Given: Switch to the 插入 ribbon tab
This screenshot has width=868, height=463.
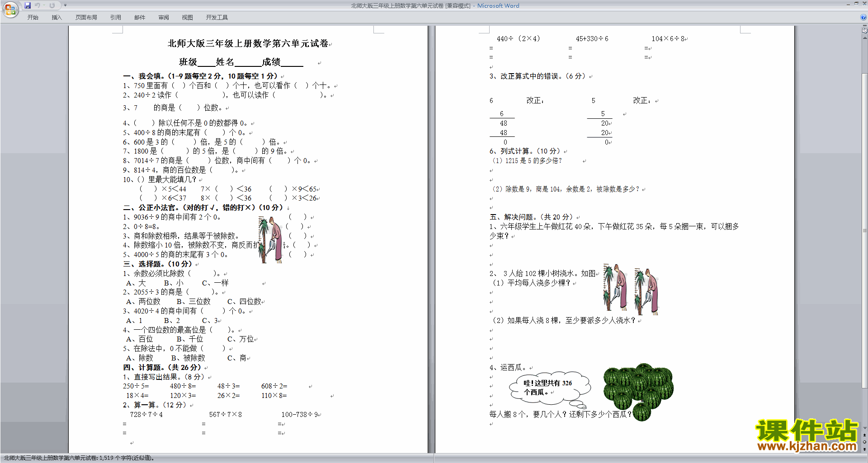Looking at the screenshot, I should click(x=57, y=18).
